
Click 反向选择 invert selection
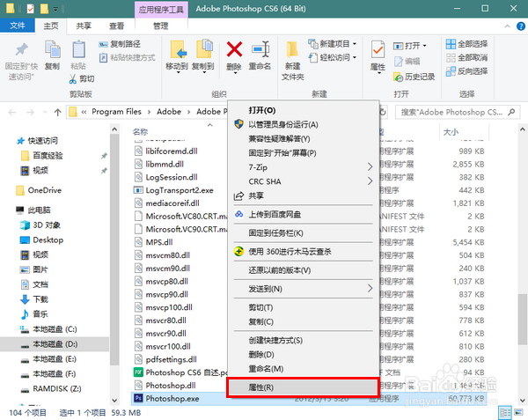coord(466,71)
